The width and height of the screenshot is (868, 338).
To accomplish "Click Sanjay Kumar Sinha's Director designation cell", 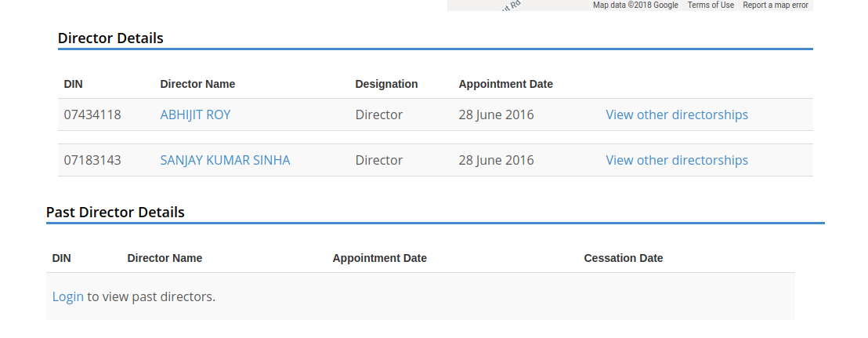I will [378, 160].
